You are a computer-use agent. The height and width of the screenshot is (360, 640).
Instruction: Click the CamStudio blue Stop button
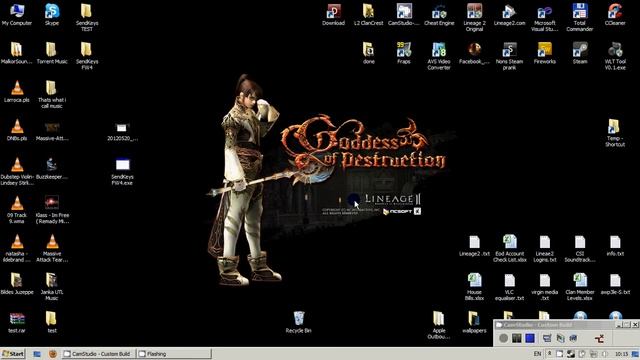[x=530, y=338]
